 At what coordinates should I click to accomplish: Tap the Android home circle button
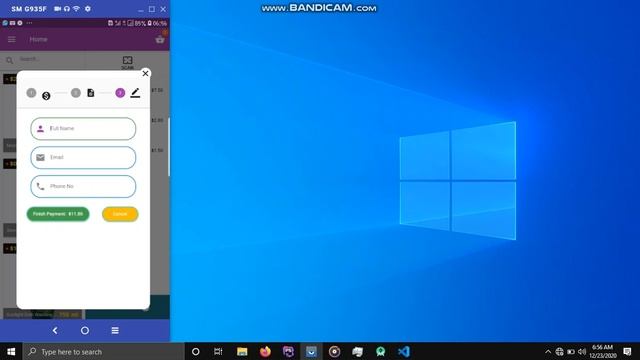[x=85, y=330]
